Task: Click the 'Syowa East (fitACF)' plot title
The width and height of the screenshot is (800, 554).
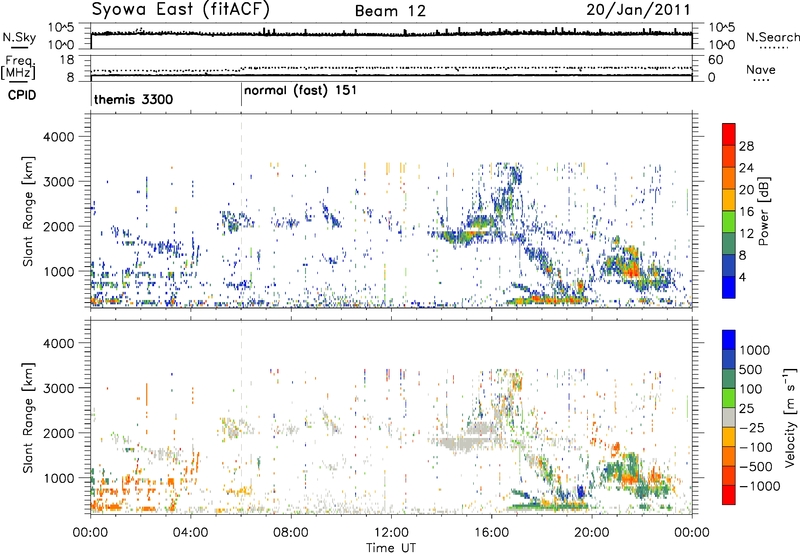Action: point(181,9)
